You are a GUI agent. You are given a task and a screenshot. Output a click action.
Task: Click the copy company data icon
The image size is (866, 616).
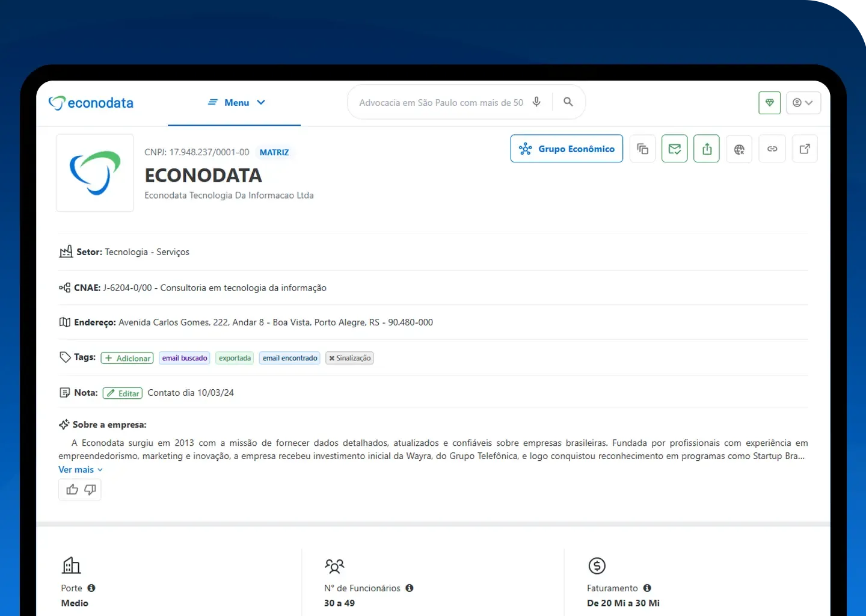(x=642, y=149)
